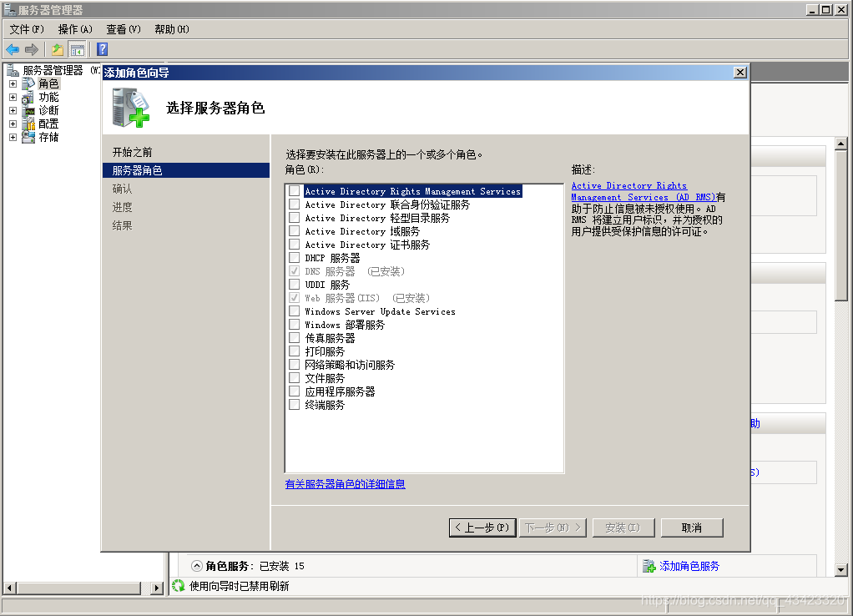Click the Back arrow toolbar icon
Viewport: 853px width, 616px height.
(13, 49)
